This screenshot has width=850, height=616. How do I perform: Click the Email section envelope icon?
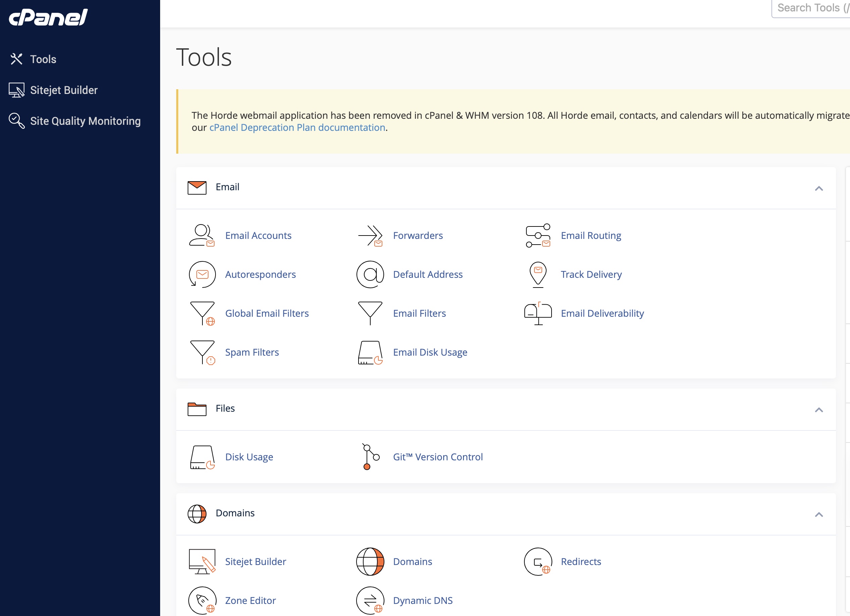[197, 188]
